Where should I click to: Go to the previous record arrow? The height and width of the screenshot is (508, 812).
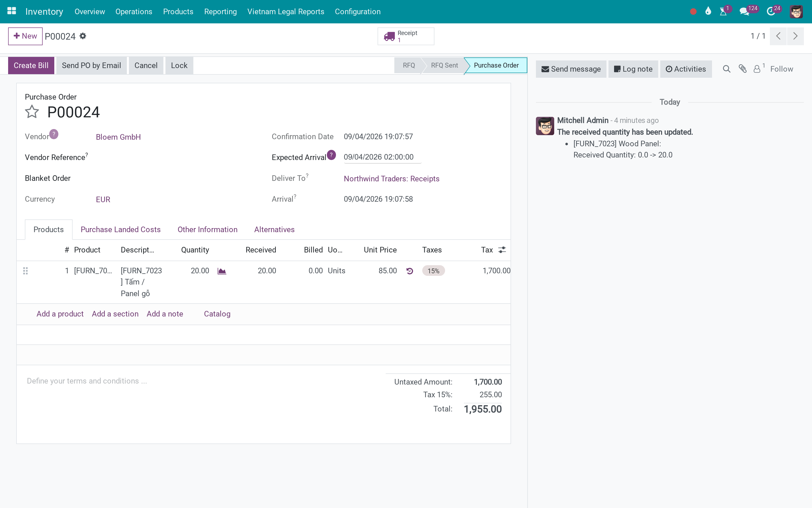coord(778,36)
